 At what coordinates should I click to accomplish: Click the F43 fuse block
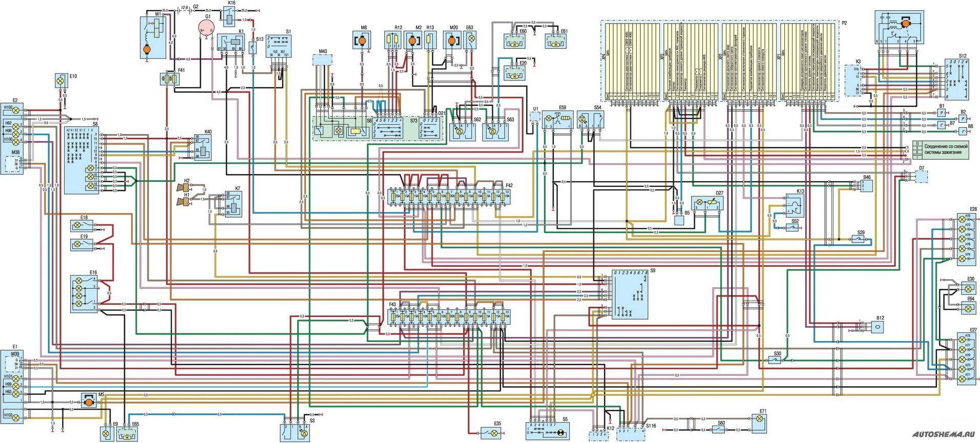pos(450,320)
